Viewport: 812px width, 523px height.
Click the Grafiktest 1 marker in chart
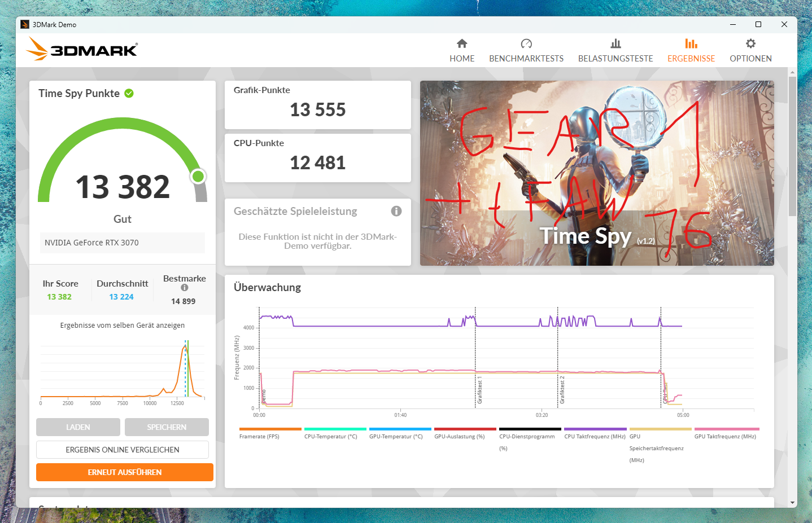click(x=479, y=390)
